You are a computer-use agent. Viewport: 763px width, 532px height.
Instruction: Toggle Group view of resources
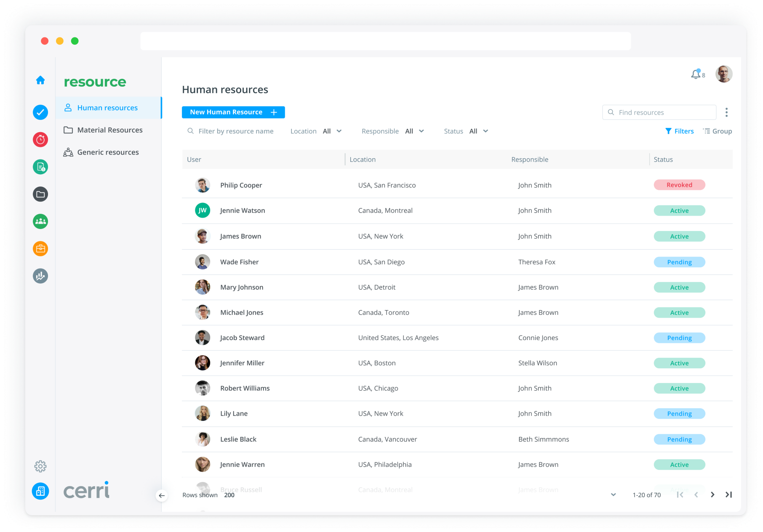pos(718,131)
